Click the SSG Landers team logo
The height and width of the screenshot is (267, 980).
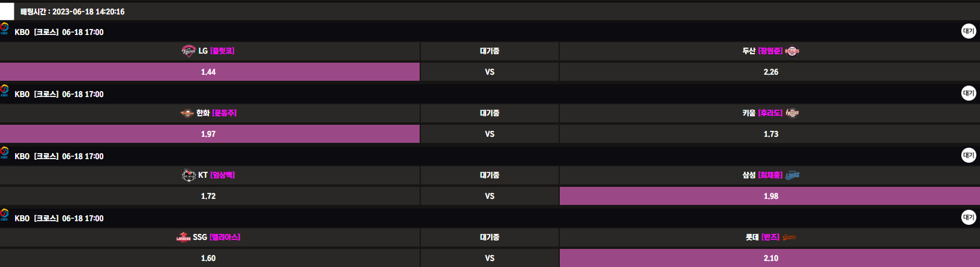pyautogui.click(x=183, y=237)
